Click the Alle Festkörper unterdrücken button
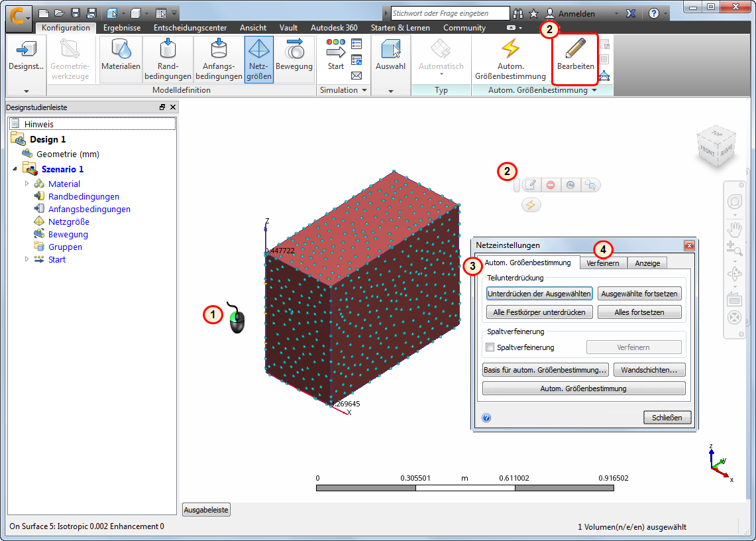The width and height of the screenshot is (756, 541). [539, 312]
